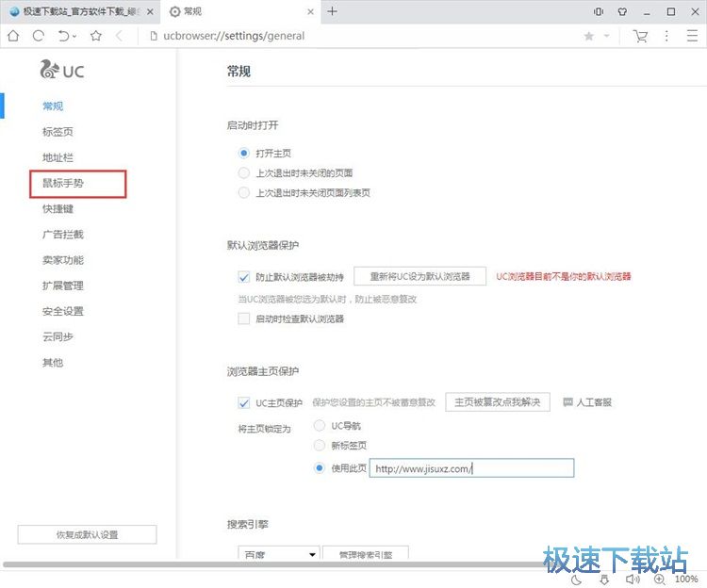The width and height of the screenshot is (707, 588).
Task: Open the three-dot vertical menu
Action: tap(666, 36)
